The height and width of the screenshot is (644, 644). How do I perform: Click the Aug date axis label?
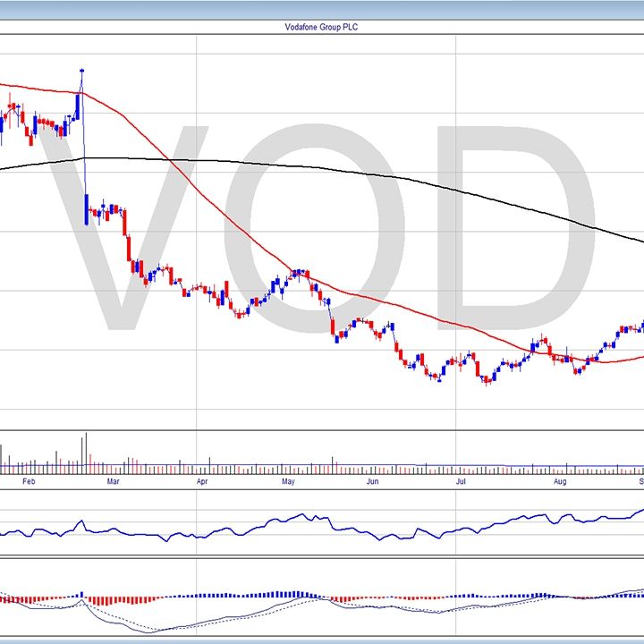(560, 482)
